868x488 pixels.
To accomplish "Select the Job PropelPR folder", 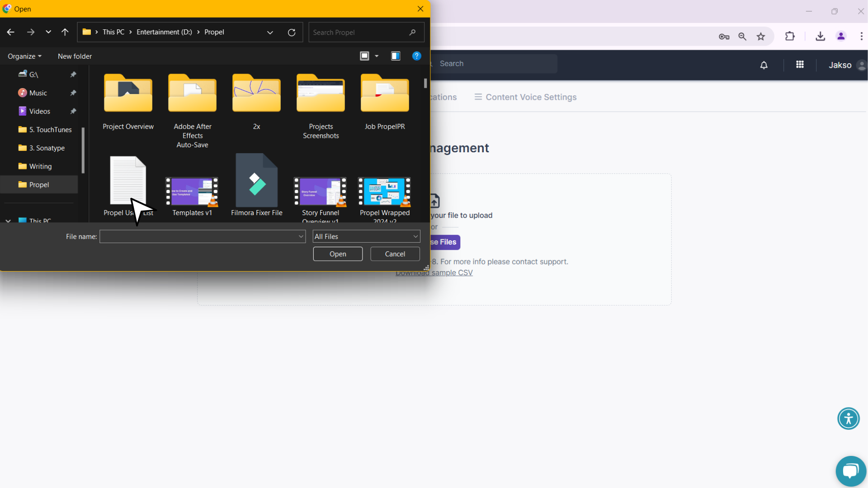I will [385, 102].
